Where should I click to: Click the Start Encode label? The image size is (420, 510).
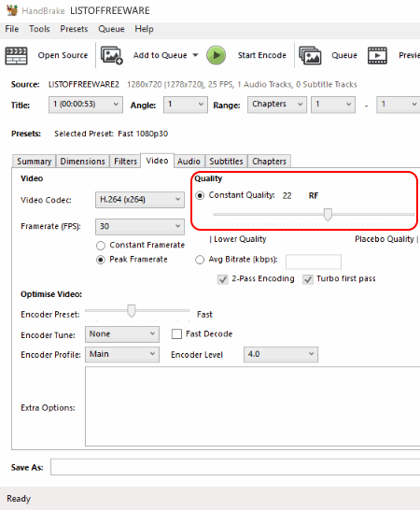[262, 55]
